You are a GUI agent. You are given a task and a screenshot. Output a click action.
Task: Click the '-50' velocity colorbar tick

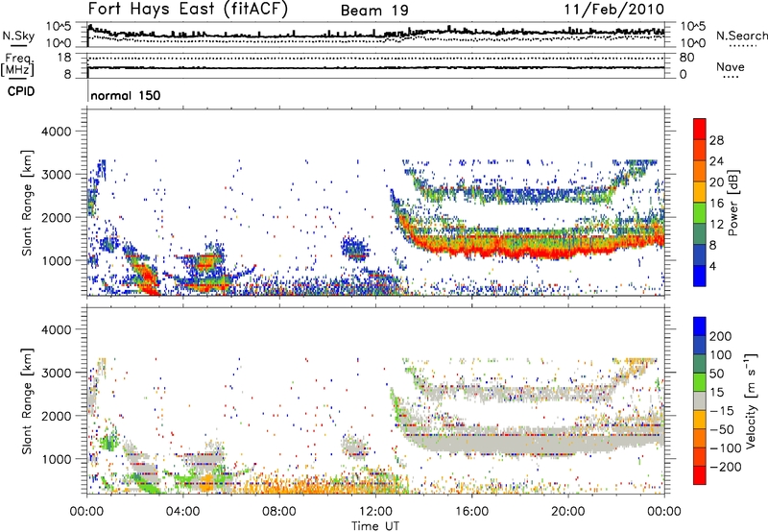point(722,429)
